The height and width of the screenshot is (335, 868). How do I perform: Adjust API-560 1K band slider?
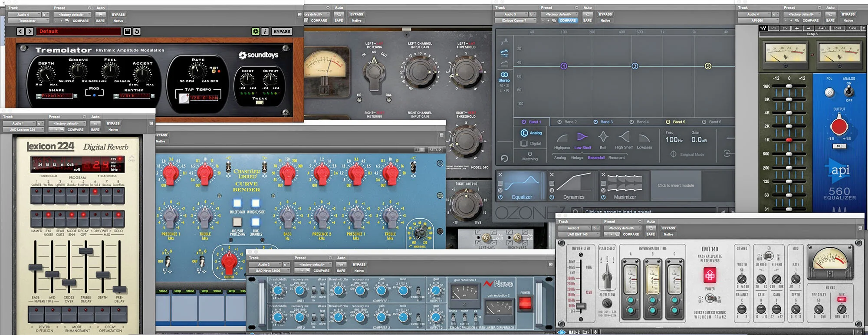pos(789,140)
